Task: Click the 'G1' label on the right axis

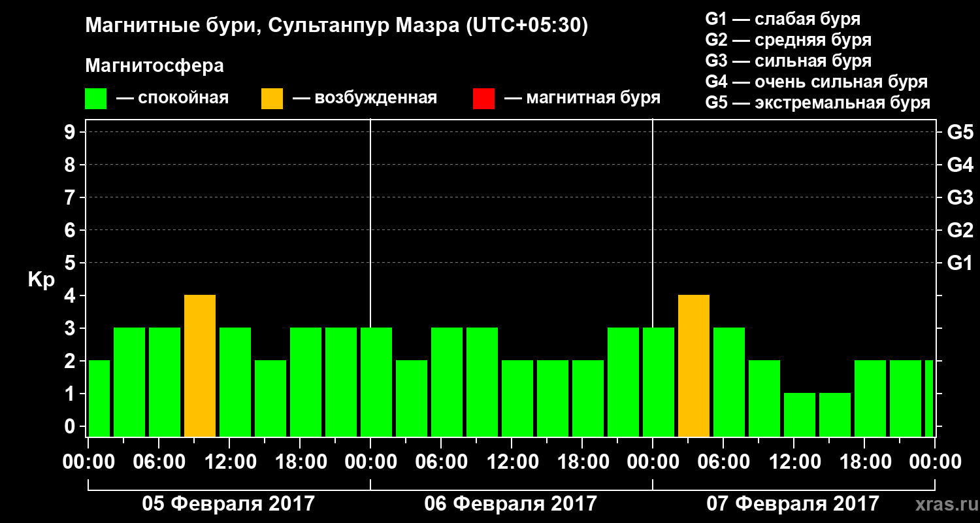Action: (x=960, y=263)
